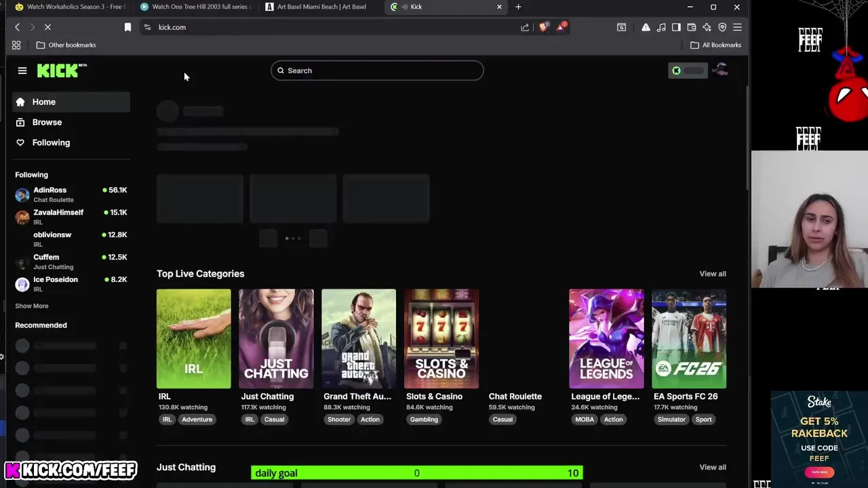Click the tab search icon in toolbar
Viewport: 868px width, 488px height.
(621, 27)
